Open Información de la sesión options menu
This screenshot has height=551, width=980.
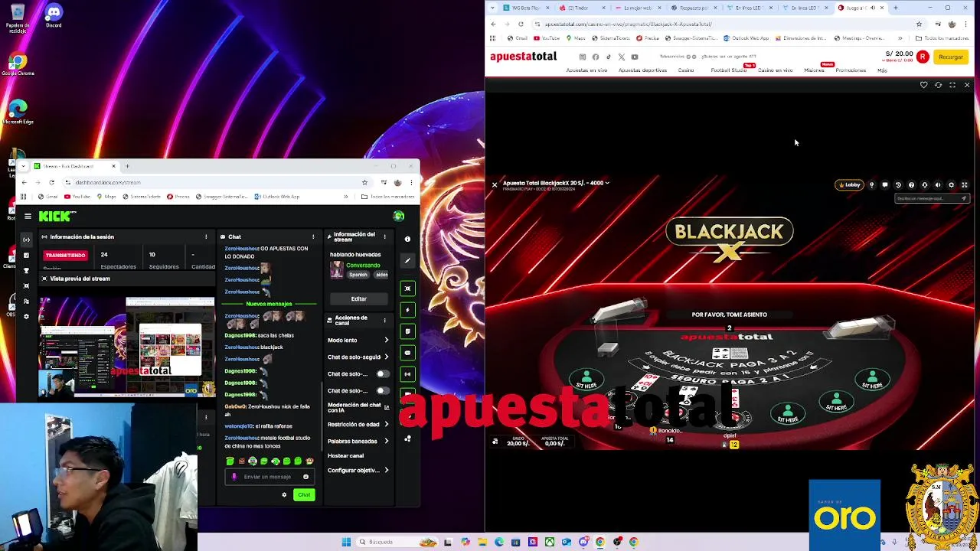tap(206, 237)
